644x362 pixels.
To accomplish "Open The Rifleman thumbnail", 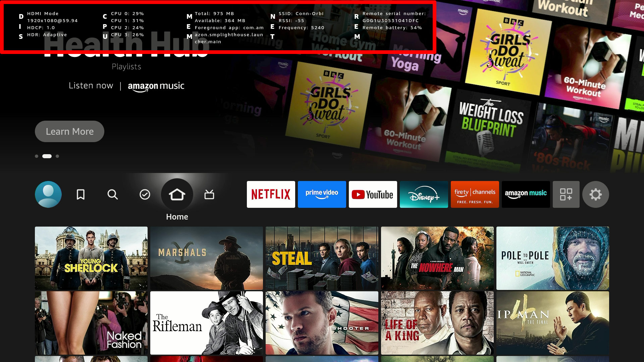I will [207, 323].
